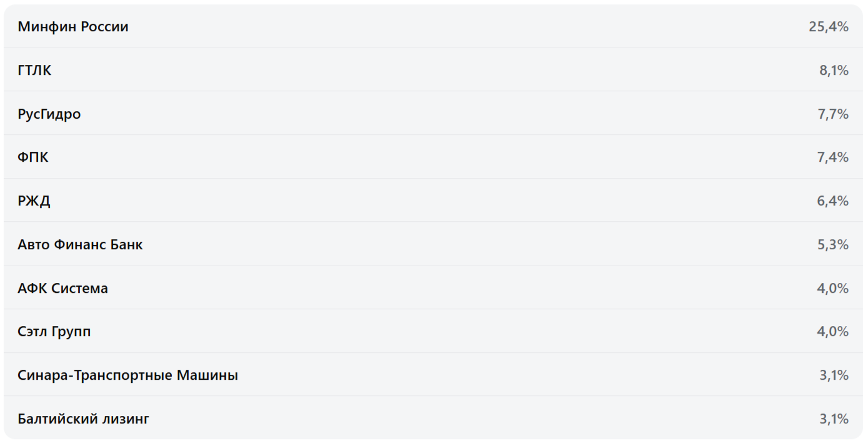Select the 7,7% percentage for РусГидро

pyautogui.click(x=833, y=114)
